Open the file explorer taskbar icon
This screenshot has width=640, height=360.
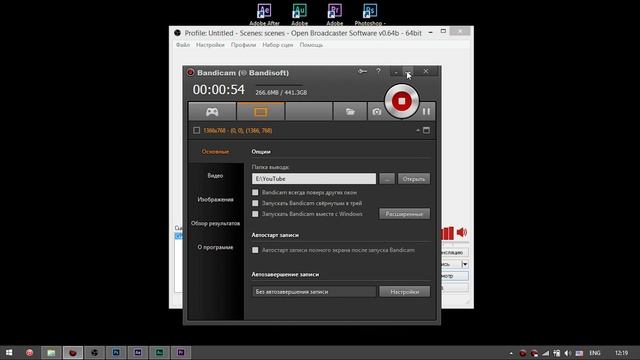[51, 353]
